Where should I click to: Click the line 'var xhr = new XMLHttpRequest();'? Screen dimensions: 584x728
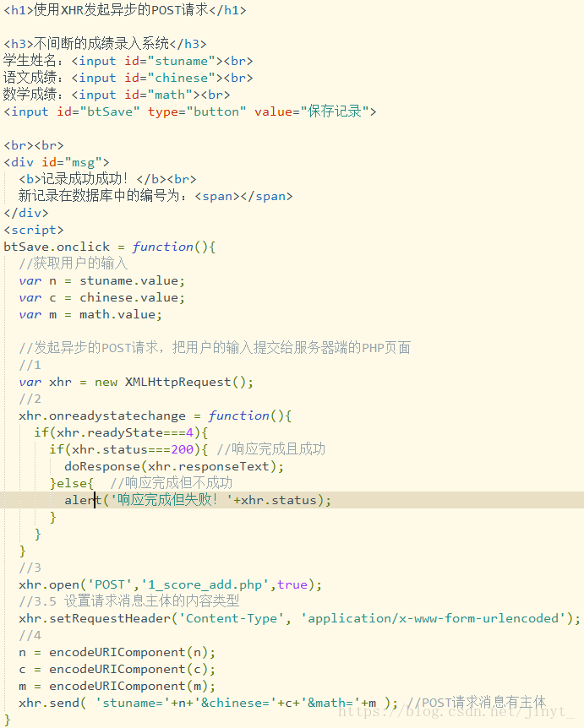point(136,382)
